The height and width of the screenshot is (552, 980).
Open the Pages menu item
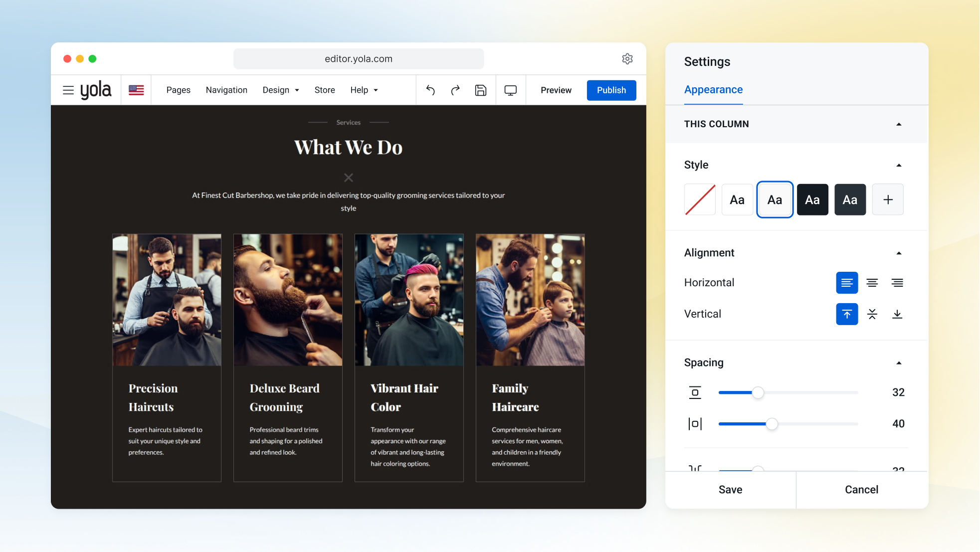(x=179, y=90)
